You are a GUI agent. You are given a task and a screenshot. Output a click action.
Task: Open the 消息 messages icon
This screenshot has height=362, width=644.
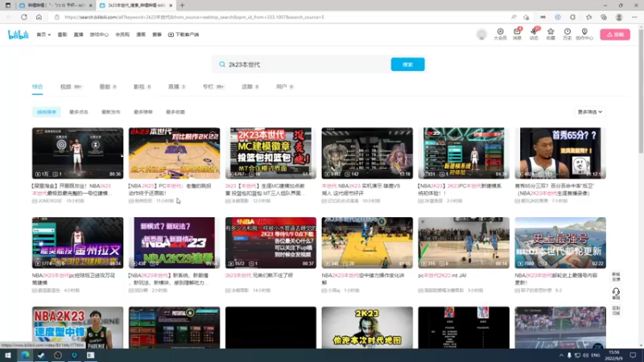point(517,34)
